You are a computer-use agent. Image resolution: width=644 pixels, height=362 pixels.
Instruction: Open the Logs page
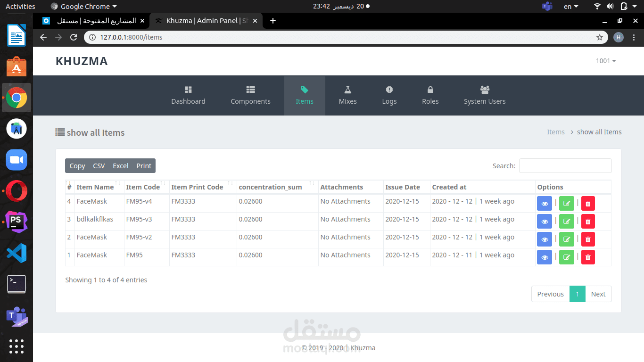[389, 96]
